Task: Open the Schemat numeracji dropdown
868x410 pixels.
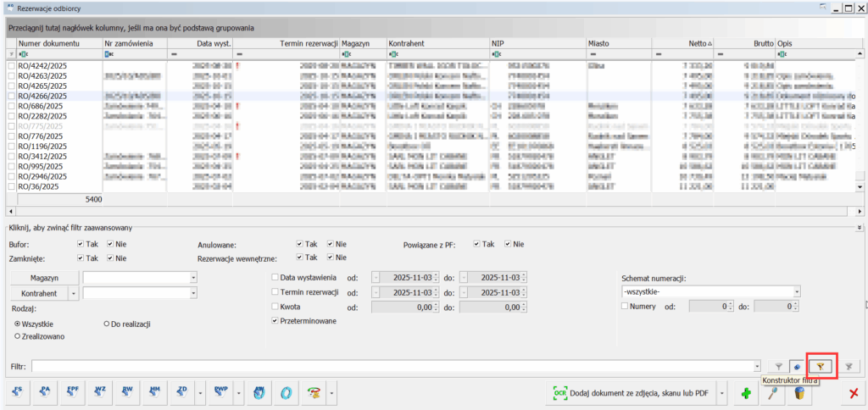Action: [797, 291]
